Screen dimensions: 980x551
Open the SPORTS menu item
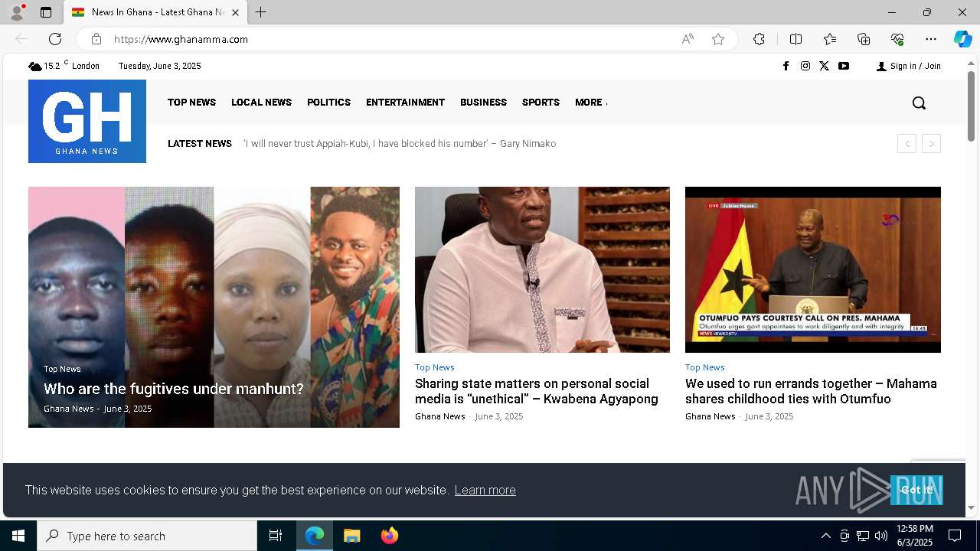click(x=541, y=103)
